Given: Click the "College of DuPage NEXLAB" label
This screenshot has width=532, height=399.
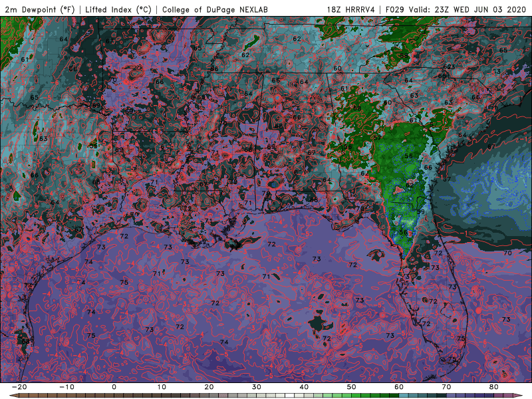Looking at the screenshot, I should pos(215,10).
